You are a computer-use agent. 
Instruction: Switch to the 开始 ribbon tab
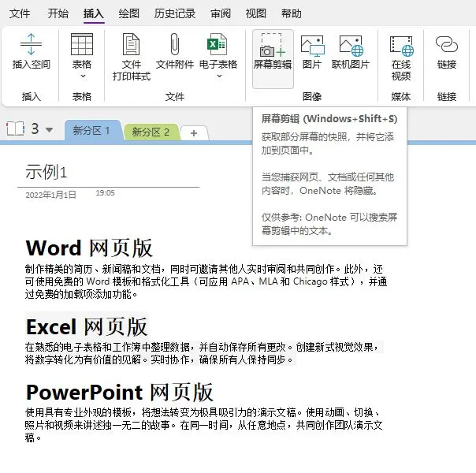pyautogui.click(x=58, y=13)
